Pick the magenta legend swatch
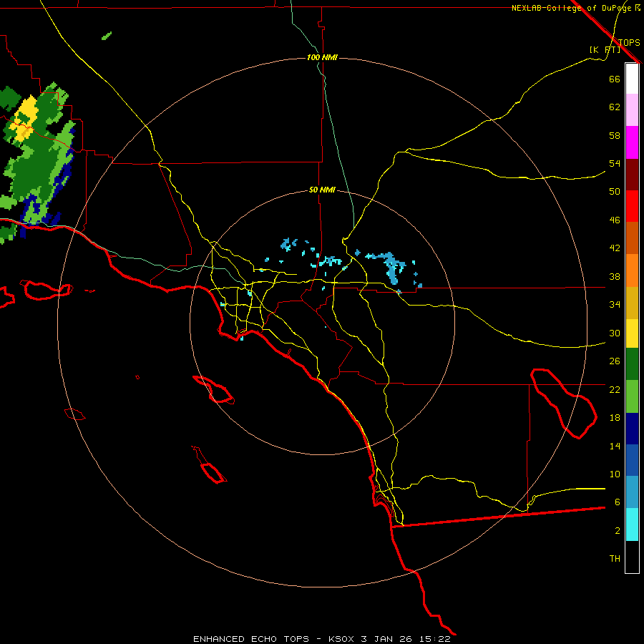Viewport: 644px width, 644px height. pos(632,142)
